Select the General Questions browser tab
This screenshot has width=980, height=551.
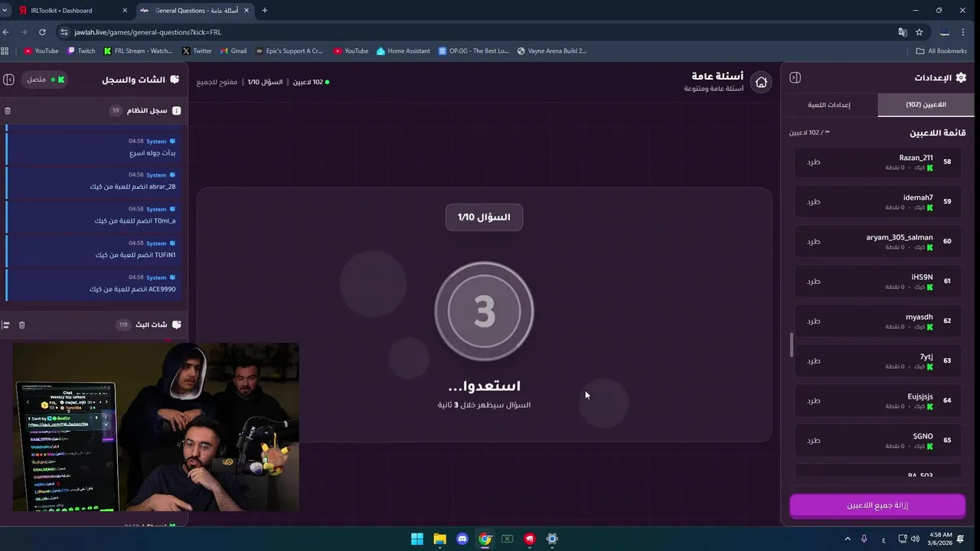click(x=195, y=11)
